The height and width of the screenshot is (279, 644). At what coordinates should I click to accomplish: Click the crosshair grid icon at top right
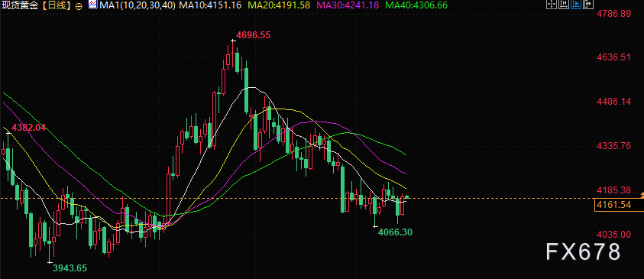[551, 4]
